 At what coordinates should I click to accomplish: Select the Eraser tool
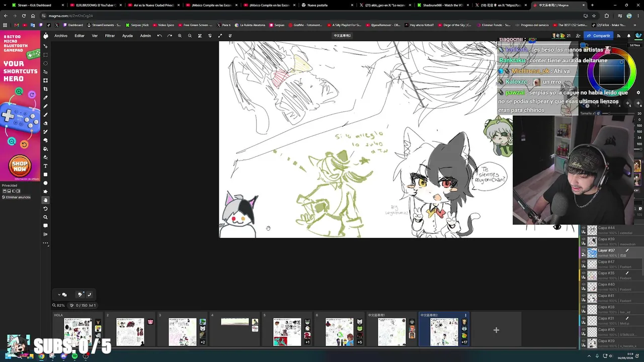point(45,123)
